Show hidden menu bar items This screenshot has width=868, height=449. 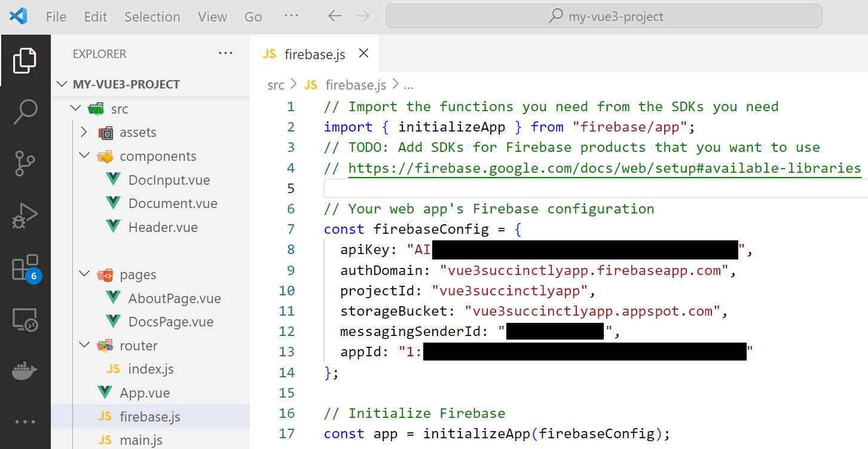click(x=291, y=16)
